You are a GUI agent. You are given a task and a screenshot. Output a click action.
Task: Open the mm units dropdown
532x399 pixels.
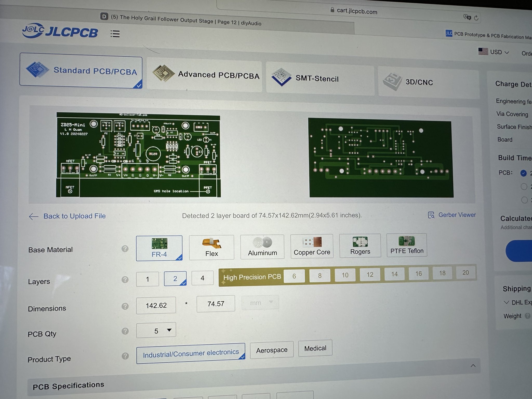tap(260, 303)
